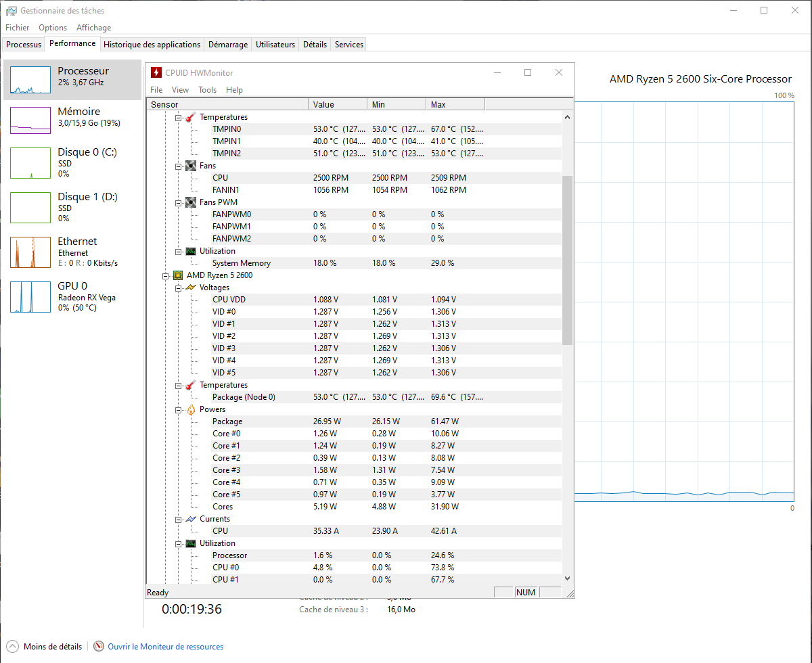Viewport: 812px width, 663px height.
Task: Select Disque 1 (D:) in sidebar
Action: click(72, 207)
